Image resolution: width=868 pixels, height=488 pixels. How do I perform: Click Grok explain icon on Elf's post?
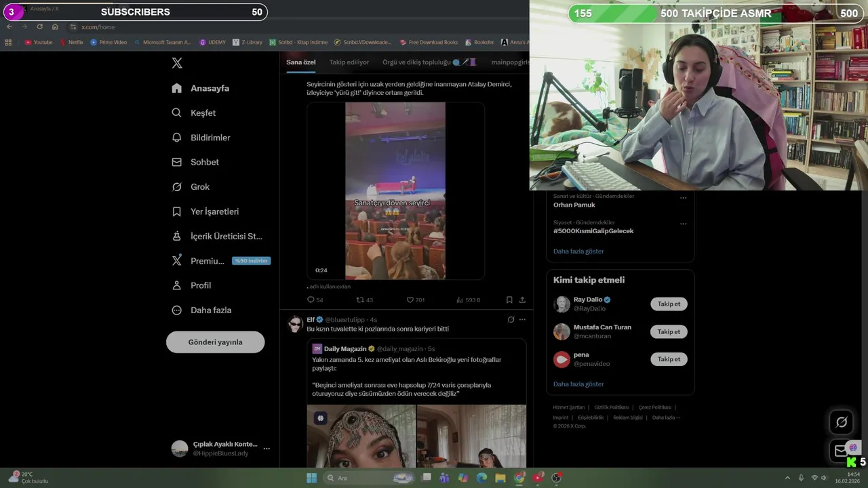(511, 319)
